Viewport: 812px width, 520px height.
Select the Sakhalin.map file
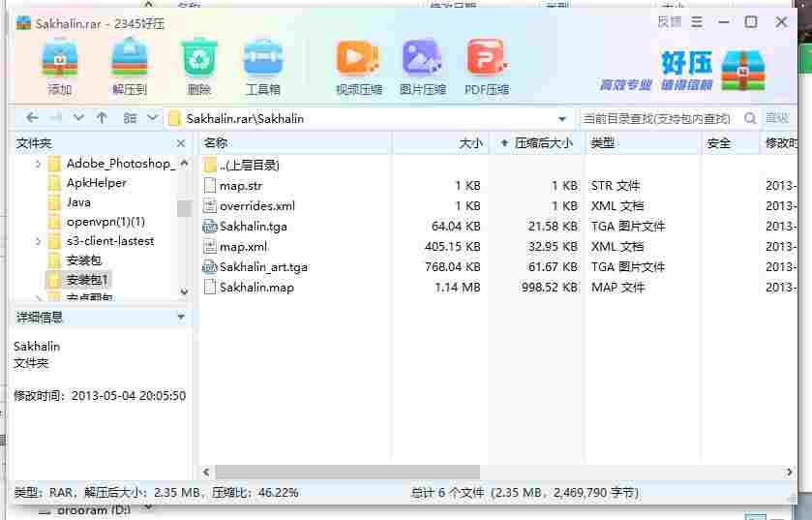(256, 288)
